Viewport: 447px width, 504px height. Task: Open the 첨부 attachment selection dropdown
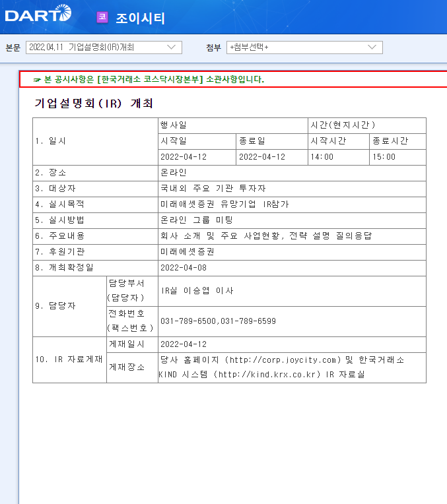(304, 47)
